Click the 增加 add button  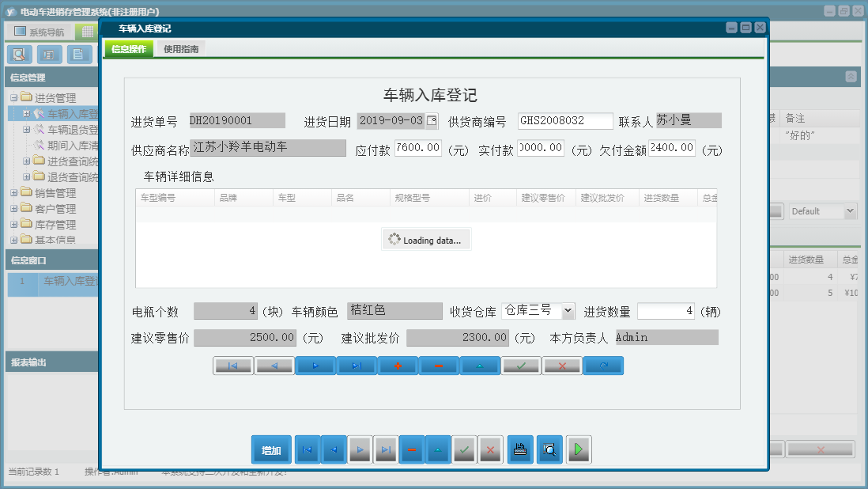click(270, 449)
